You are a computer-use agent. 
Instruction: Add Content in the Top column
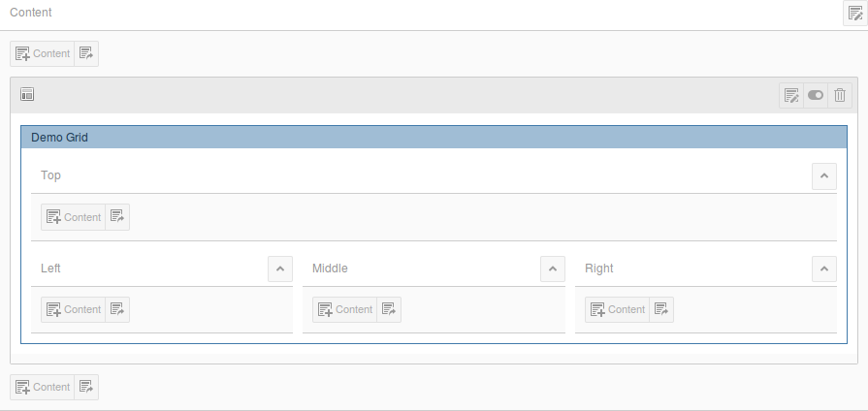click(x=74, y=217)
